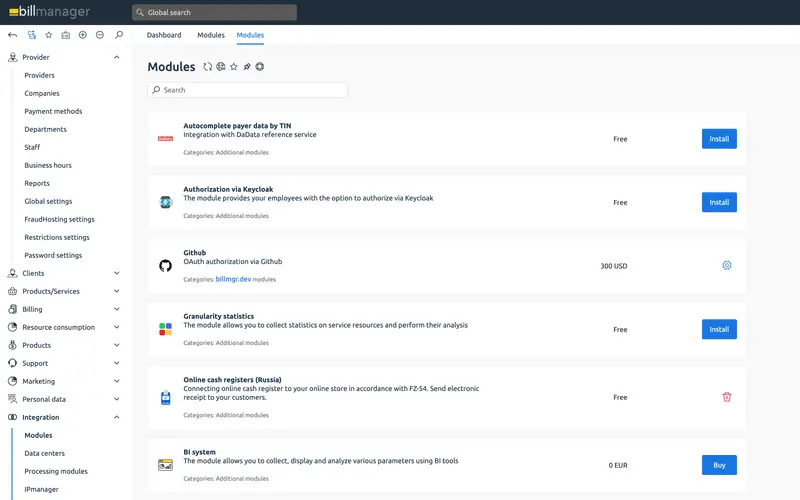Image resolution: width=800 pixels, height=500 pixels.
Task: Click the Provider section person icon
Action: [13, 57]
